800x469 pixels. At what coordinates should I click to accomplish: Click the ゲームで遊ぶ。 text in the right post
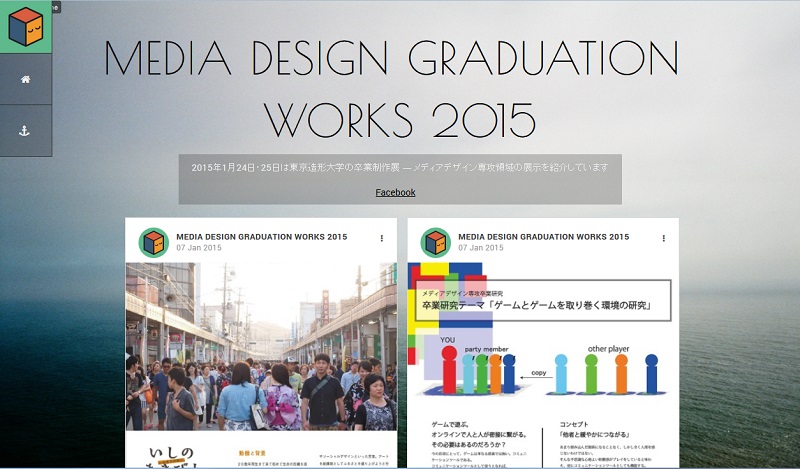[x=450, y=424]
